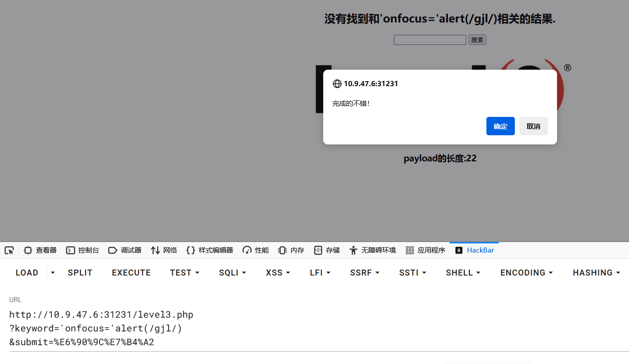Expand the arrow next to LOAD
The width and height of the screenshot is (629, 364).
pos(53,273)
